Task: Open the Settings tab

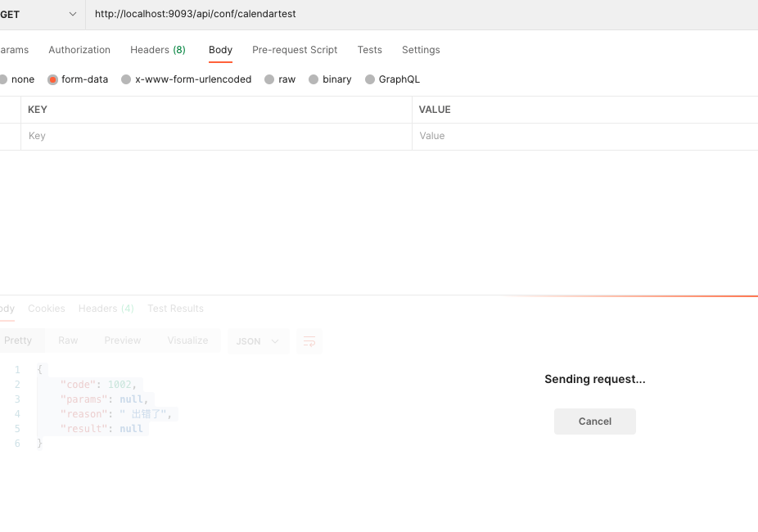Action: click(421, 50)
